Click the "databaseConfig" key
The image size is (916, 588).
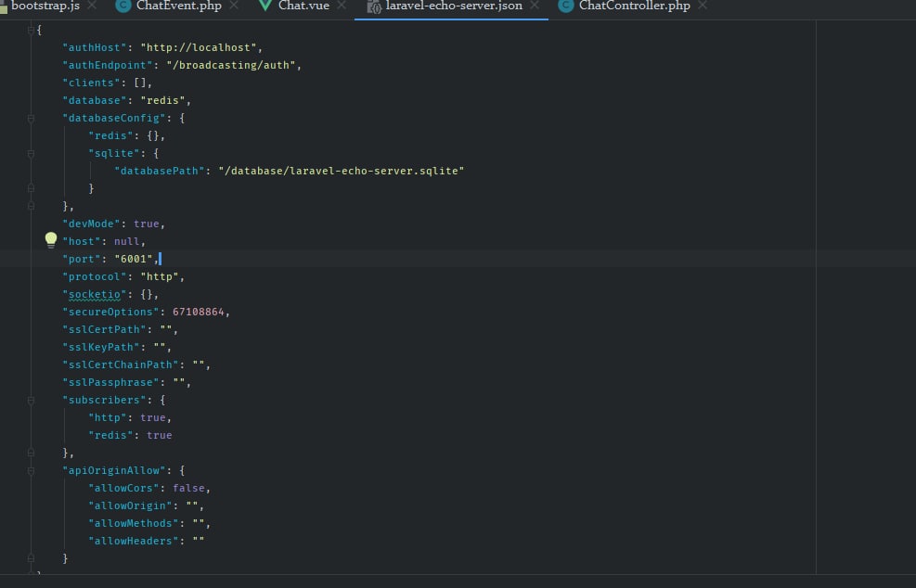coord(114,118)
